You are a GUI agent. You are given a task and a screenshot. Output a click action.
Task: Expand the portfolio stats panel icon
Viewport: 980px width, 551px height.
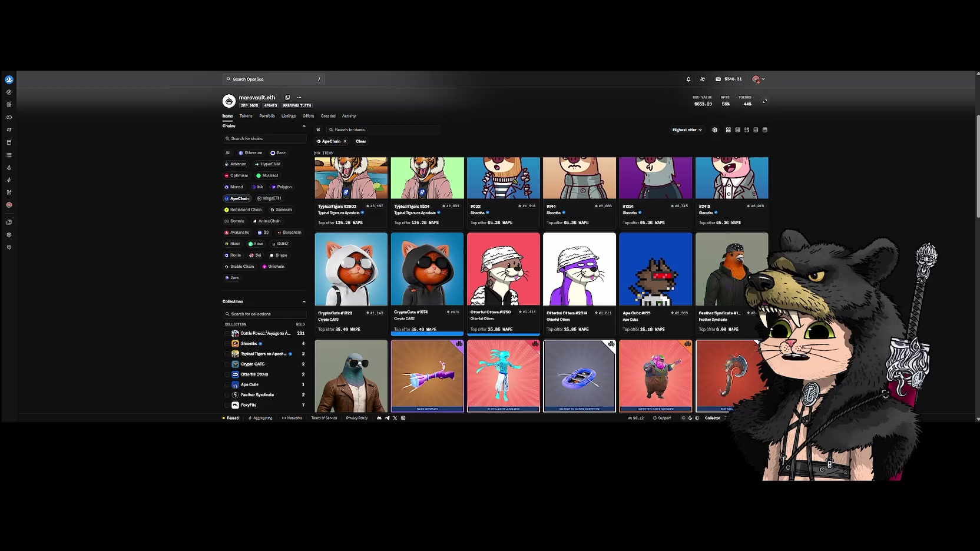[x=765, y=101]
